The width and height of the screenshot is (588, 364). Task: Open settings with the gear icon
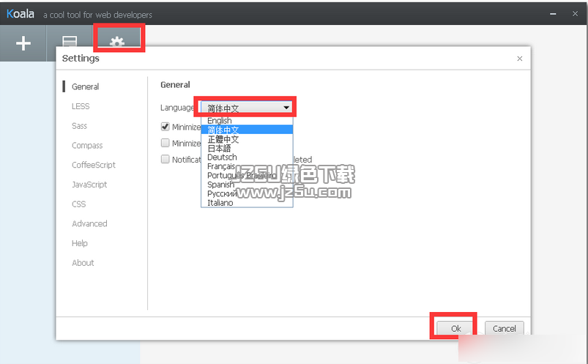pos(117,41)
